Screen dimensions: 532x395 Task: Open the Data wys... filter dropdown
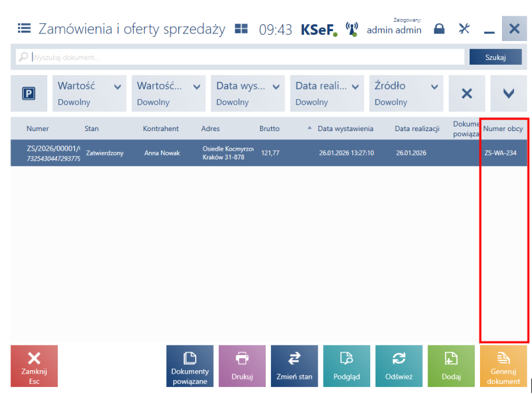248,93
